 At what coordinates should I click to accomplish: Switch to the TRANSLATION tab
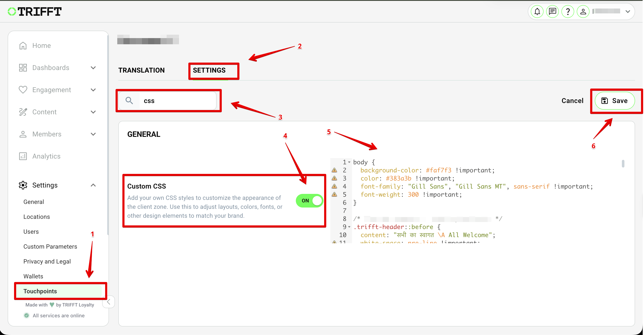(142, 70)
